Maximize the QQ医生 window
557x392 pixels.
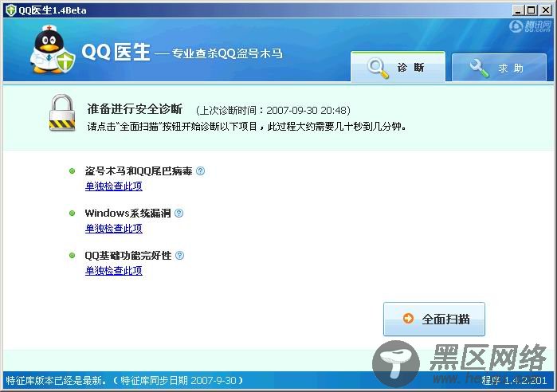[531, 10]
